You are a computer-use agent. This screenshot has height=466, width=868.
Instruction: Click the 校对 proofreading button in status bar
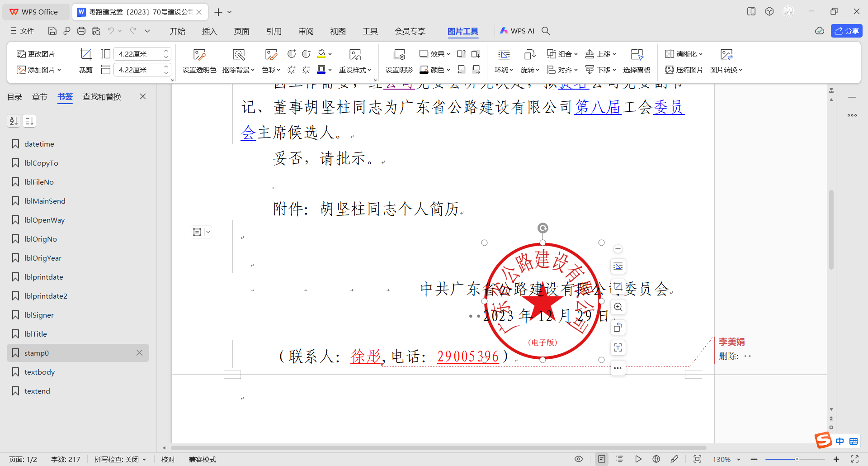(168, 459)
